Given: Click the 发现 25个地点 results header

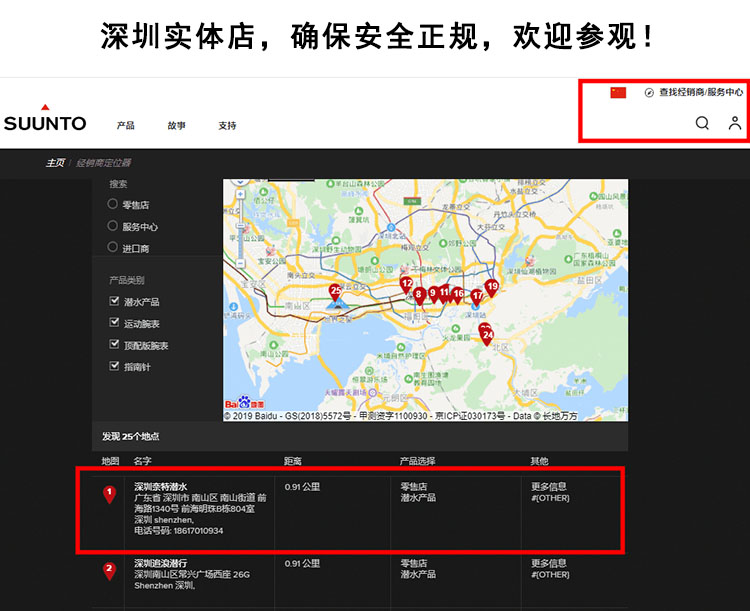Looking at the screenshot, I should 131,436.
